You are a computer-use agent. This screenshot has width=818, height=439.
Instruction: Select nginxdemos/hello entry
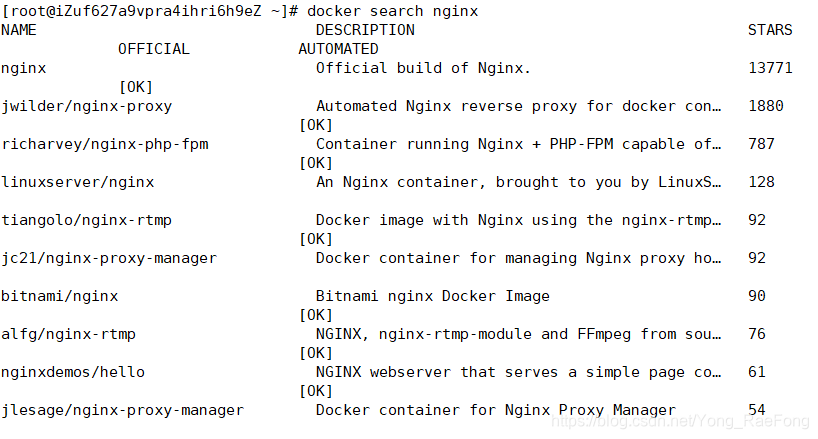click(x=73, y=372)
